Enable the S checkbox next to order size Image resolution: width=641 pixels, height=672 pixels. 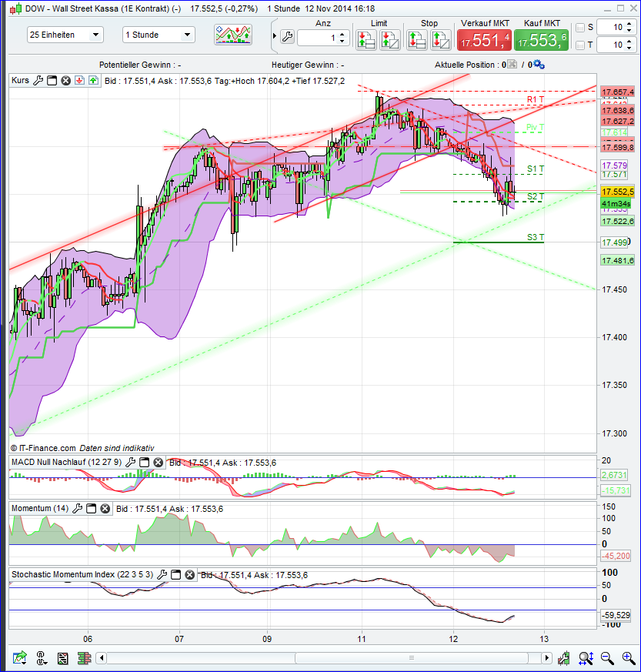click(x=579, y=27)
